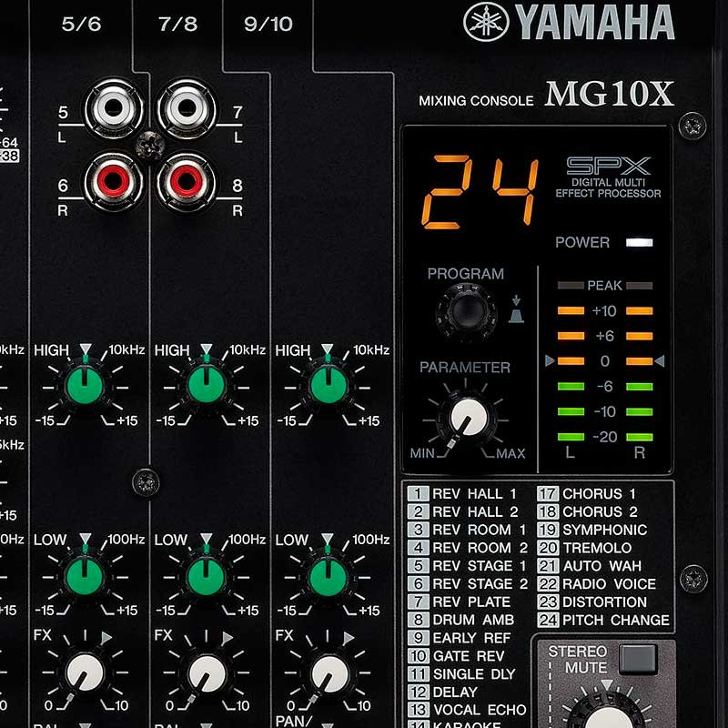
Task: Pick program 22 RADIO VOICE
Action: (597, 583)
